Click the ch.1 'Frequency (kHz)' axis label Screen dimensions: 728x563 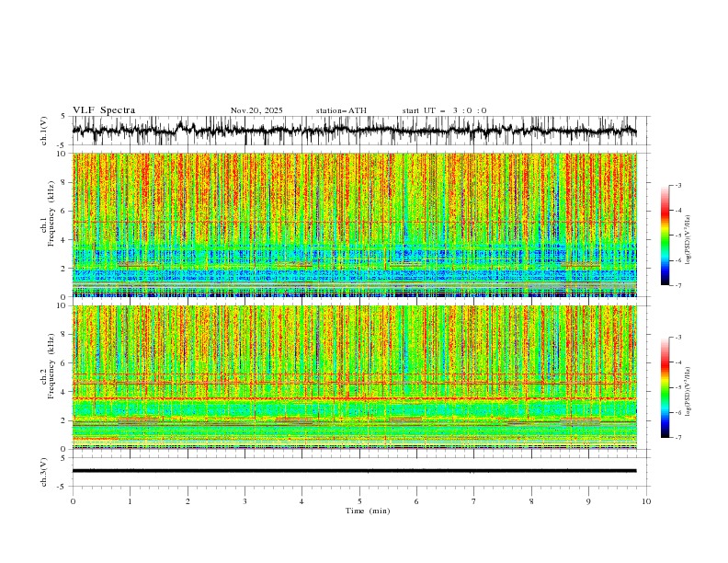tap(51, 214)
